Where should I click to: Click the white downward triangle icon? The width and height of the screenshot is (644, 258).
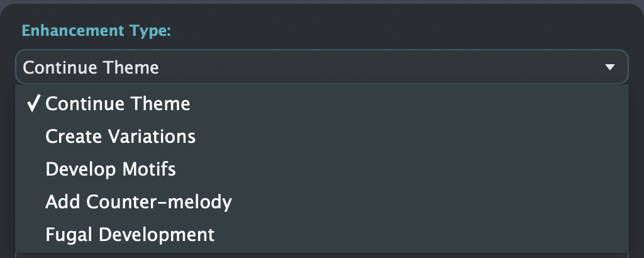point(610,67)
